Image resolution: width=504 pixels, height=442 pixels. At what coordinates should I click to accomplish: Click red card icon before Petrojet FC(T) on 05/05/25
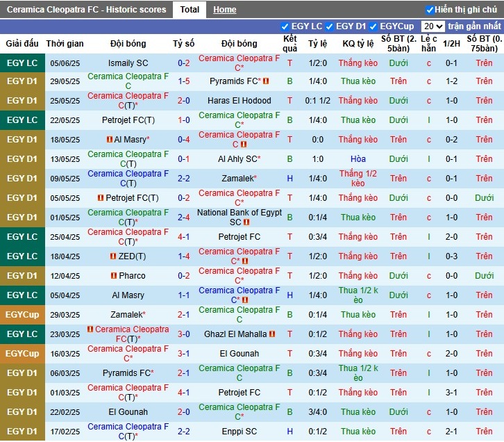point(101,197)
